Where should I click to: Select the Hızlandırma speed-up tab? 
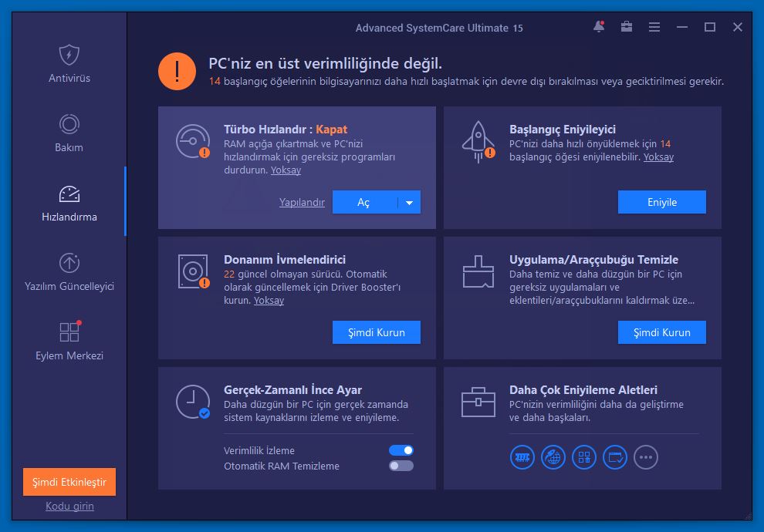[x=69, y=203]
